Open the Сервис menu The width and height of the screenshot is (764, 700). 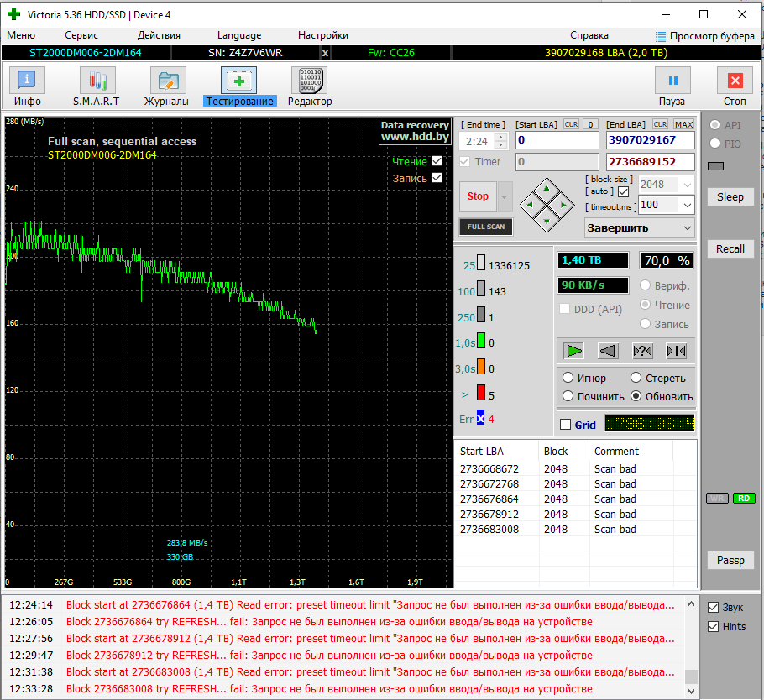click(81, 35)
